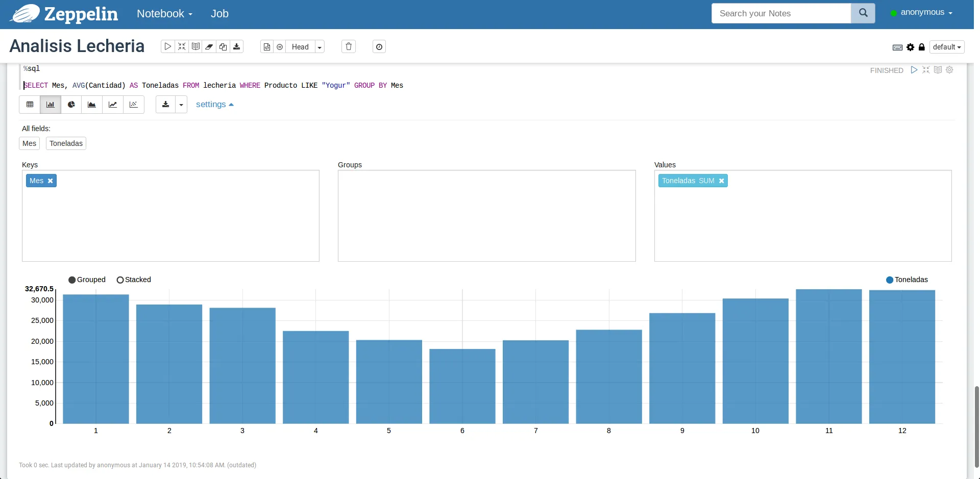
Task: Move note to trash
Action: click(x=349, y=46)
